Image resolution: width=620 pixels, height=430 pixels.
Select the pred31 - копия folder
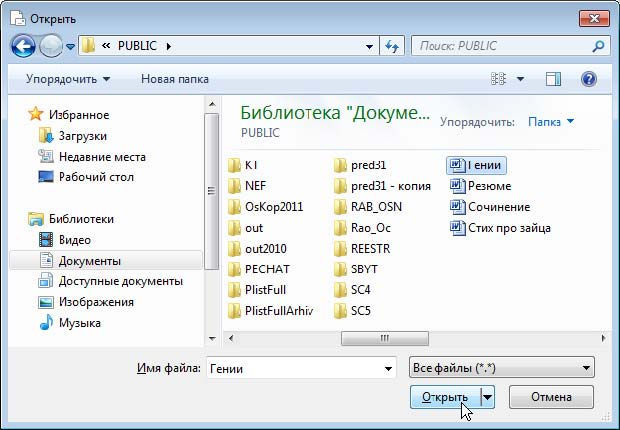tap(382, 186)
